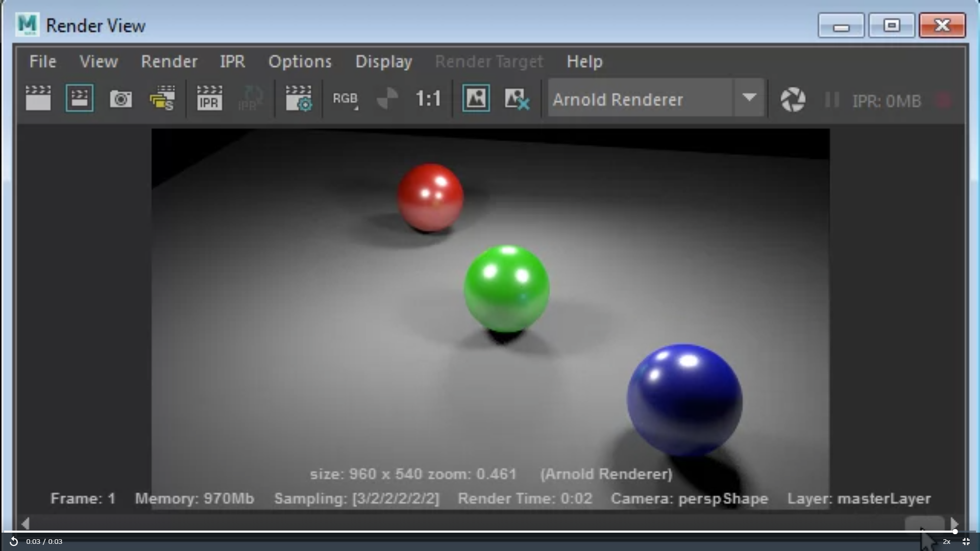The height and width of the screenshot is (551, 980).
Task: Open the Render menu
Action: click(169, 62)
